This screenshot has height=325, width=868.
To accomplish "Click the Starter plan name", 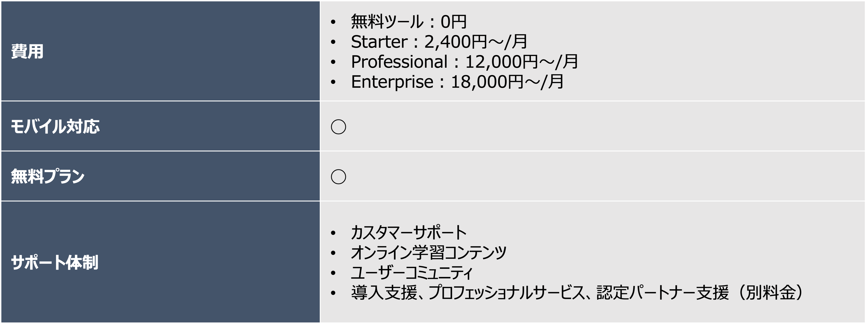I will (x=379, y=42).
